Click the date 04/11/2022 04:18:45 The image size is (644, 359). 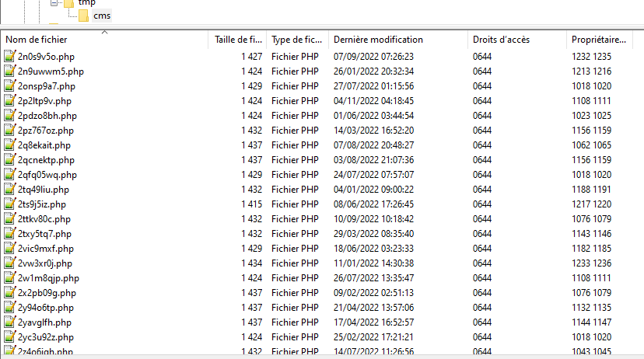373,100
